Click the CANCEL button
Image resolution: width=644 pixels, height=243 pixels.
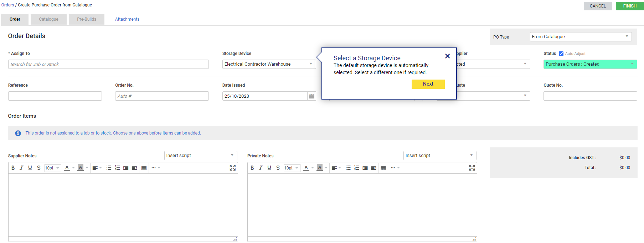pos(598,6)
